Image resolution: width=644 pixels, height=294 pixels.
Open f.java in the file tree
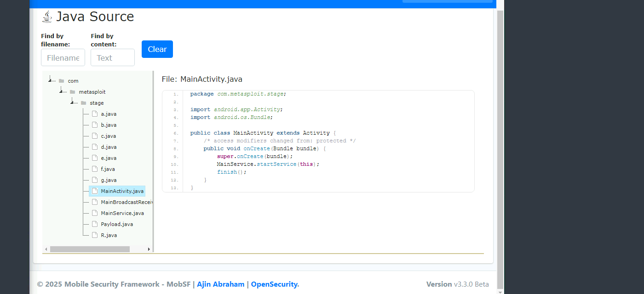(x=108, y=169)
